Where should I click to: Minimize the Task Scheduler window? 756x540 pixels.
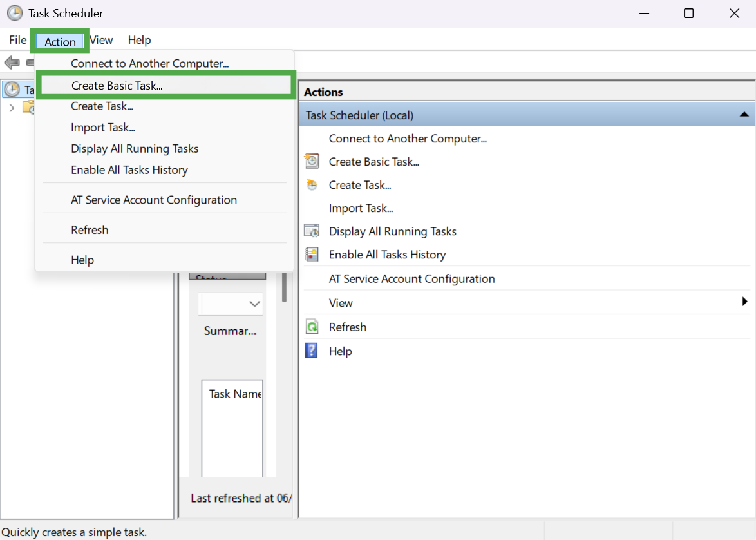tap(644, 13)
